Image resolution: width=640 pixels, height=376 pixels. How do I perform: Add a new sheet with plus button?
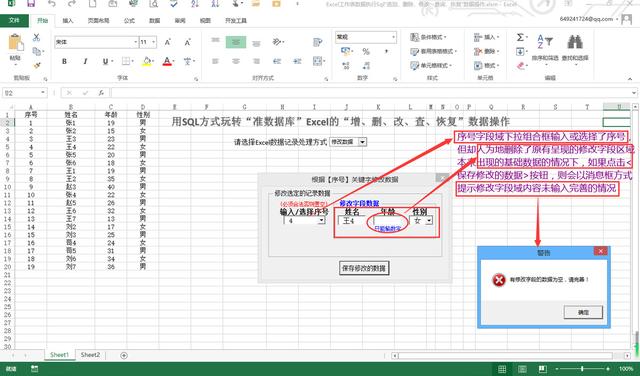pos(124,356)
